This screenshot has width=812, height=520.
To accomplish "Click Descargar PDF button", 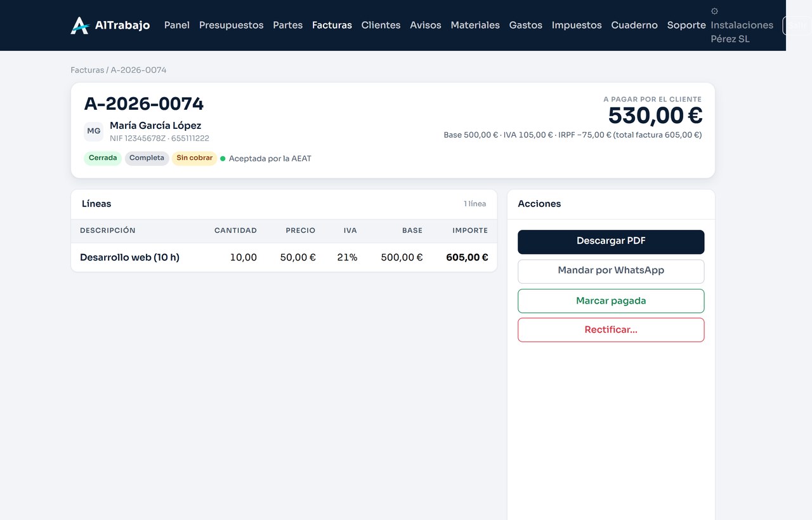I will point(611,242).
